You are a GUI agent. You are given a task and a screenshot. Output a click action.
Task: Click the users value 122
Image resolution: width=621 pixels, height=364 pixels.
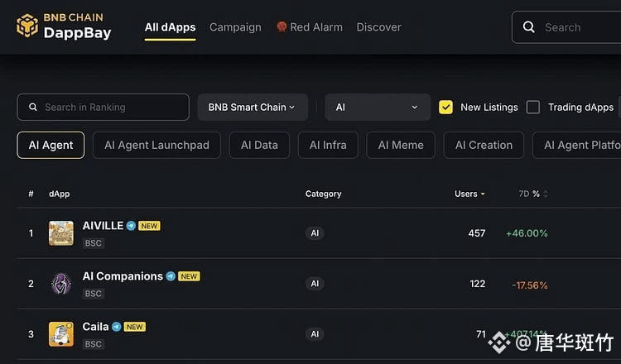[x=478, y=284]
